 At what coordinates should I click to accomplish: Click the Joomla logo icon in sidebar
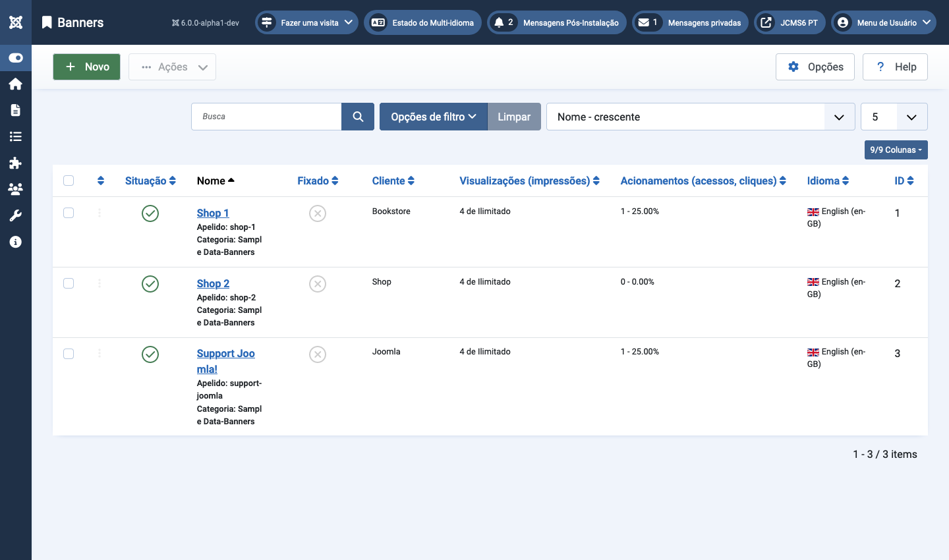[x=16, y=22]
